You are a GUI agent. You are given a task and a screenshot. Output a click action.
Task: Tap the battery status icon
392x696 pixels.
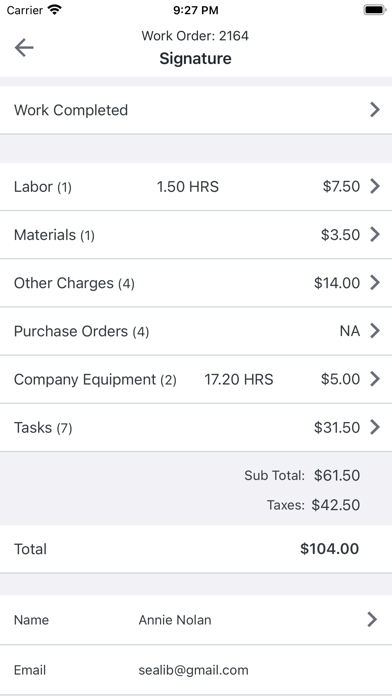point(375,10)
